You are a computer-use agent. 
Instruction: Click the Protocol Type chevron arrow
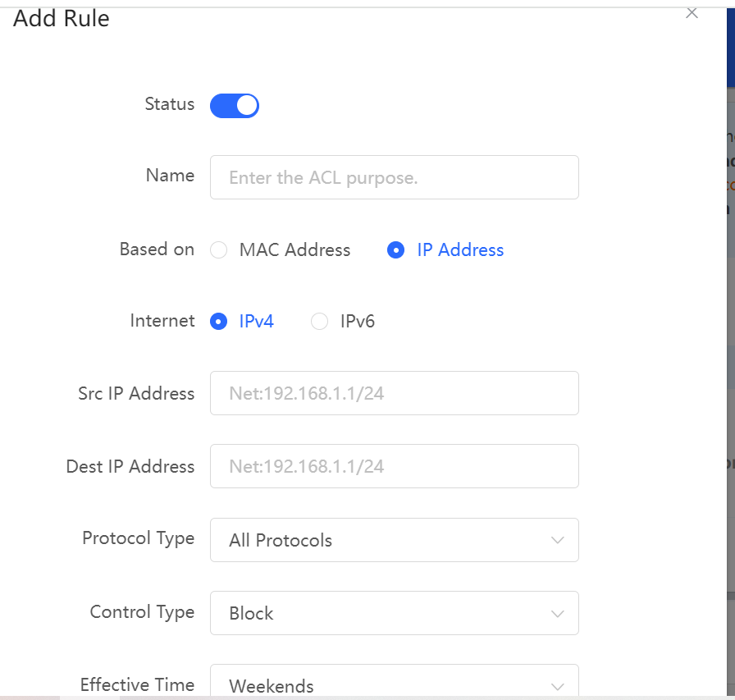(x=557, y=540)
